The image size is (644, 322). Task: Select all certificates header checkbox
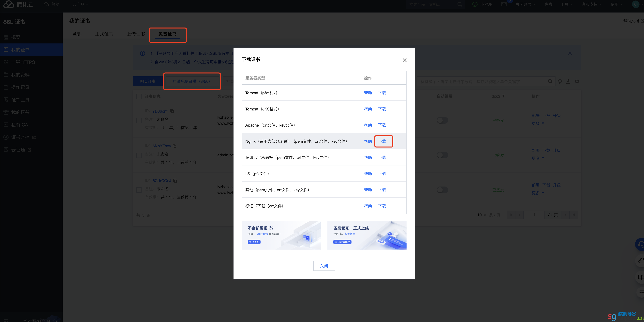[x=139, y=96]
